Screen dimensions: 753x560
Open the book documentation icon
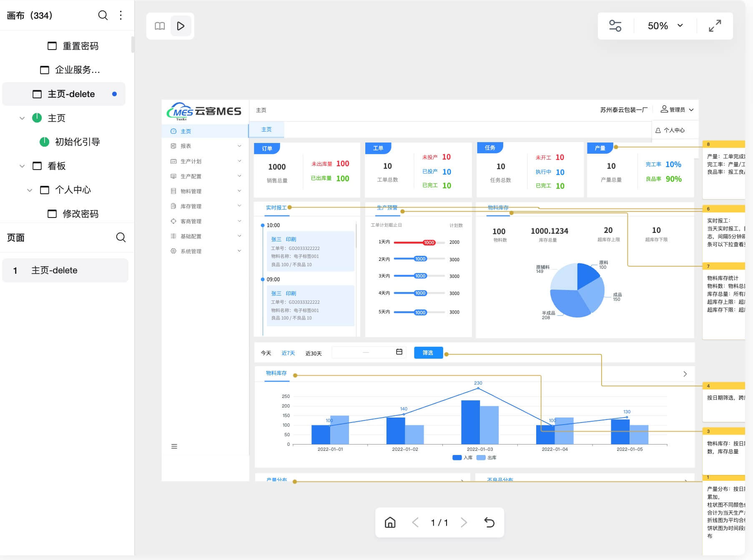tap(160, 26)
